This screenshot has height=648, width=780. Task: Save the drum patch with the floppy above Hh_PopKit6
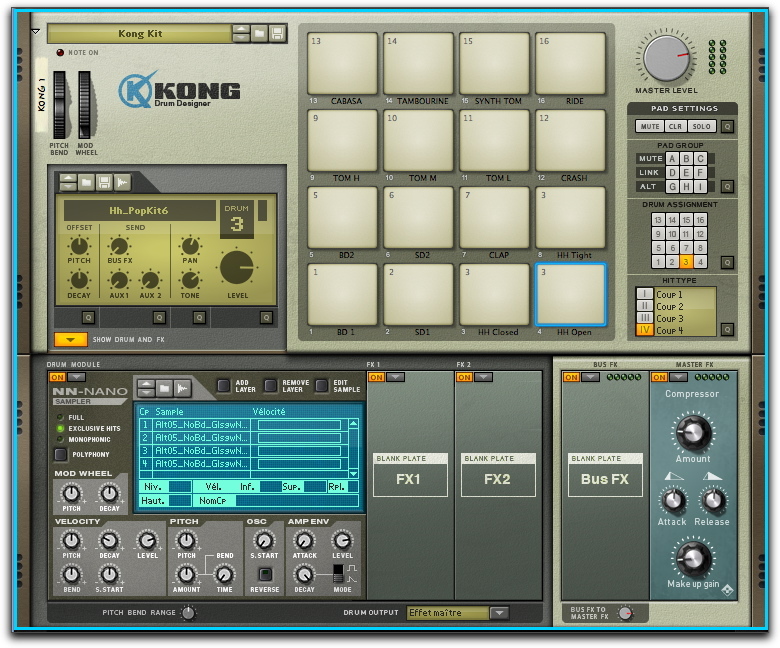click(104, 183)
